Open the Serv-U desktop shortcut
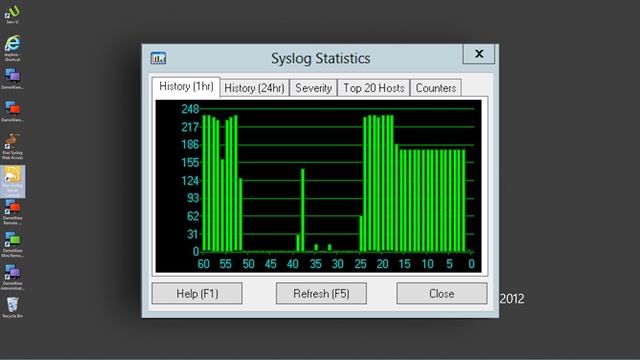640x360 pixels. point(12,13)
